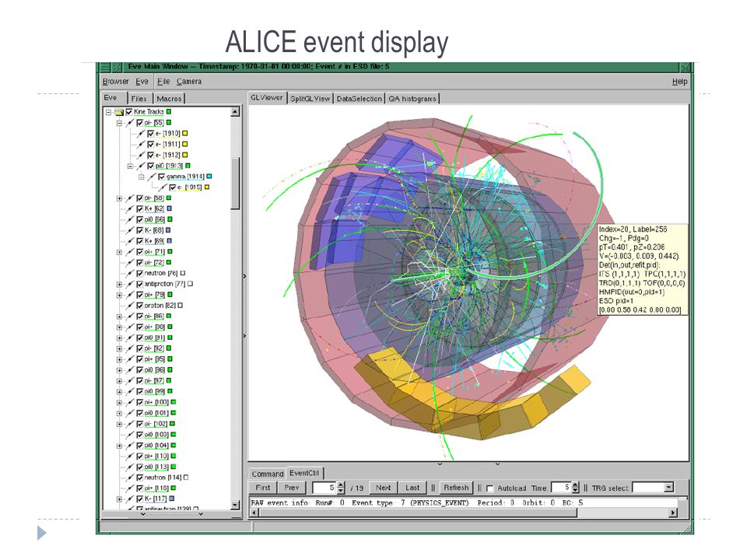Viewport: 747px width, 560px height.
Task: Switch to the DataSelection tab
Action: (x=359, y=99)
